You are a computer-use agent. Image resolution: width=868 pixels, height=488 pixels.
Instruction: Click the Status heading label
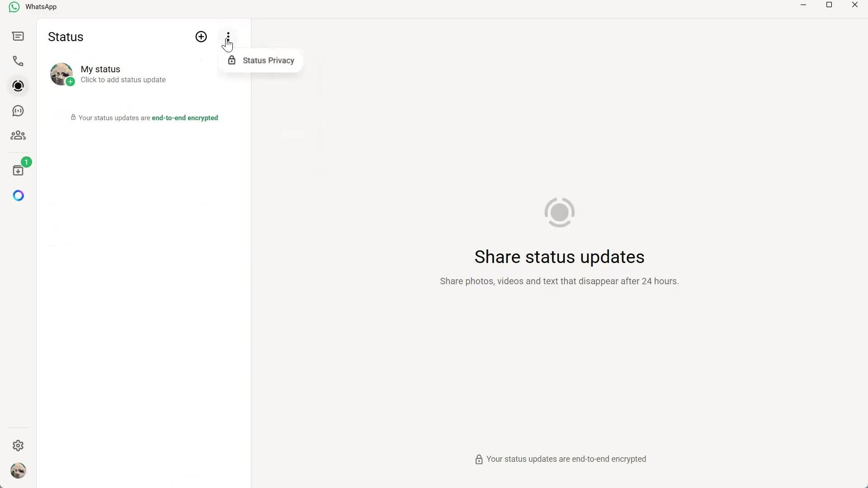(x=66, y=37)
